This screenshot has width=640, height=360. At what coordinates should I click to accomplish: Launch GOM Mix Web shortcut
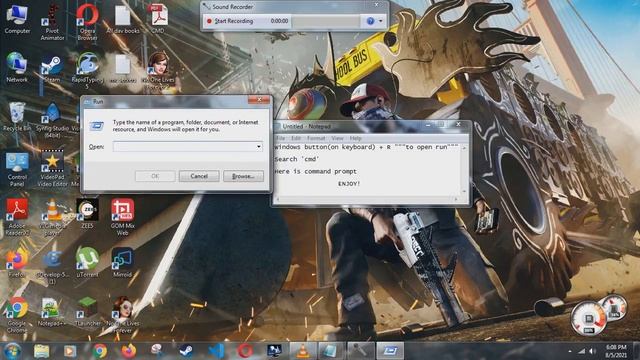(x=122, y=217)
